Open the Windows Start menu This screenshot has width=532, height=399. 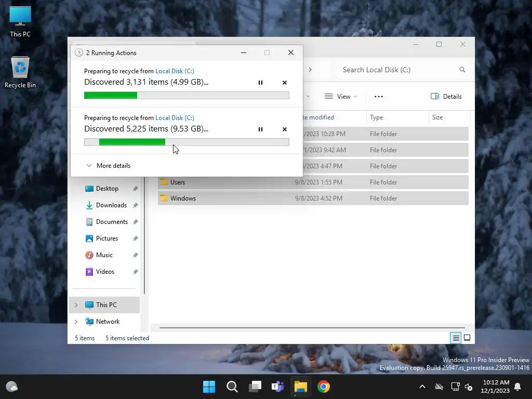pyautogui.click(x=209, y=387)
